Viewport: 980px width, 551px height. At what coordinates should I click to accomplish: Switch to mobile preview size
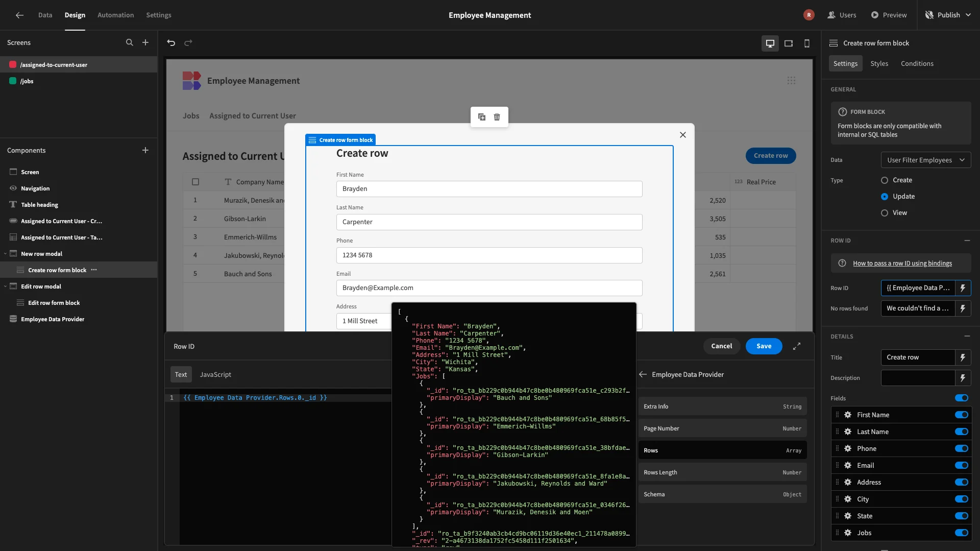coord(807,43)
